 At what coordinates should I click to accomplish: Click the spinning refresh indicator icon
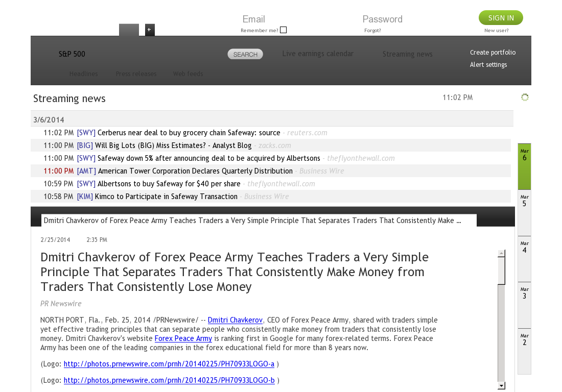click(x=525, y=97)
